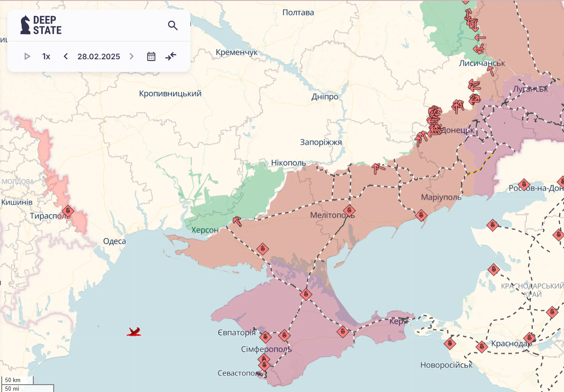The image size is (564, 392).
Task: Click the 50 km scale bar
Action: 18,380
